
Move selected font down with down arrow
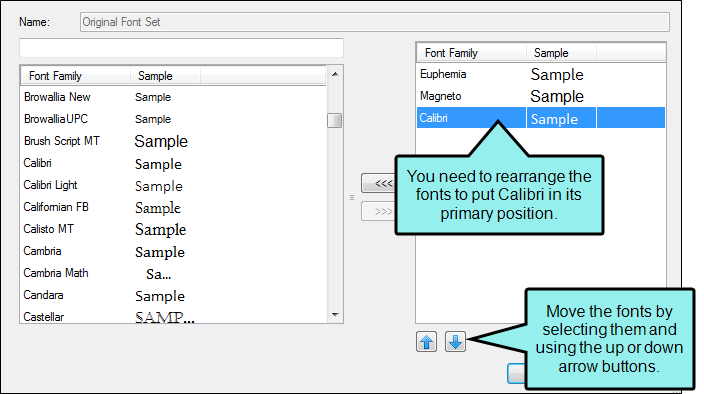[x=455, y=342]
